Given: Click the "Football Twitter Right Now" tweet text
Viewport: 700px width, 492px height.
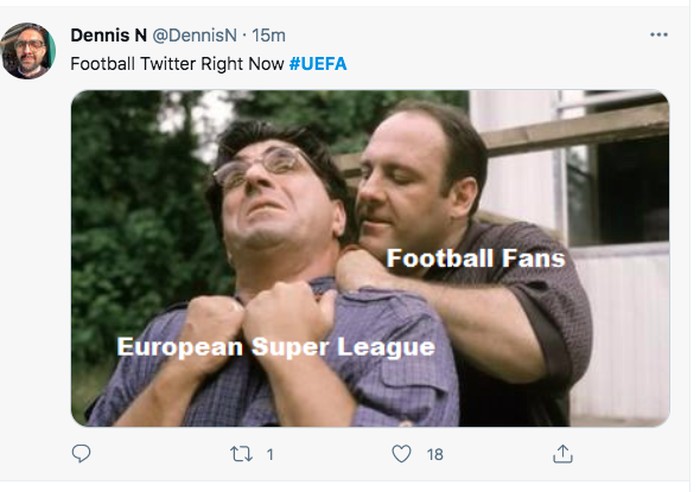Looking at the screenshot, I should click(x=176, y=63).
